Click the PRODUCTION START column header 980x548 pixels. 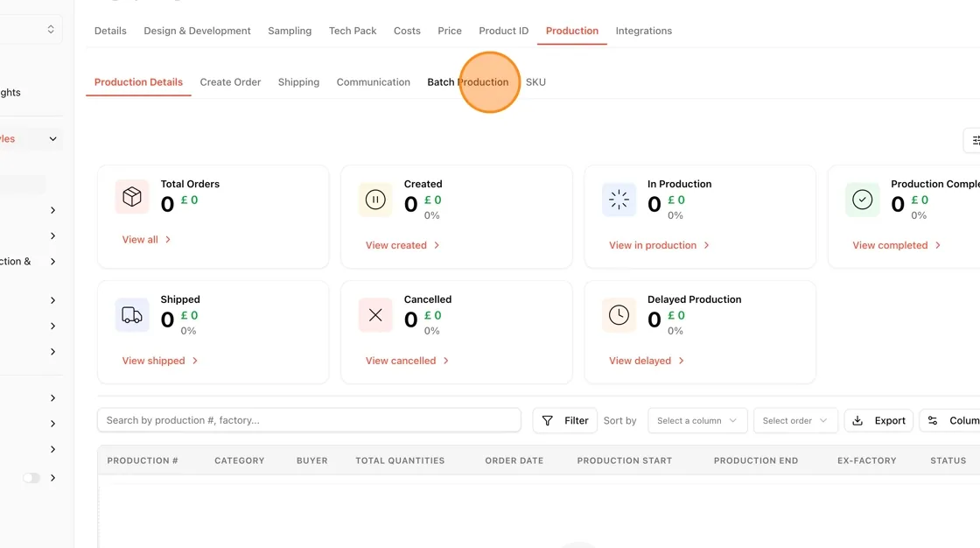pyautogui.click(x=625, y=460)
